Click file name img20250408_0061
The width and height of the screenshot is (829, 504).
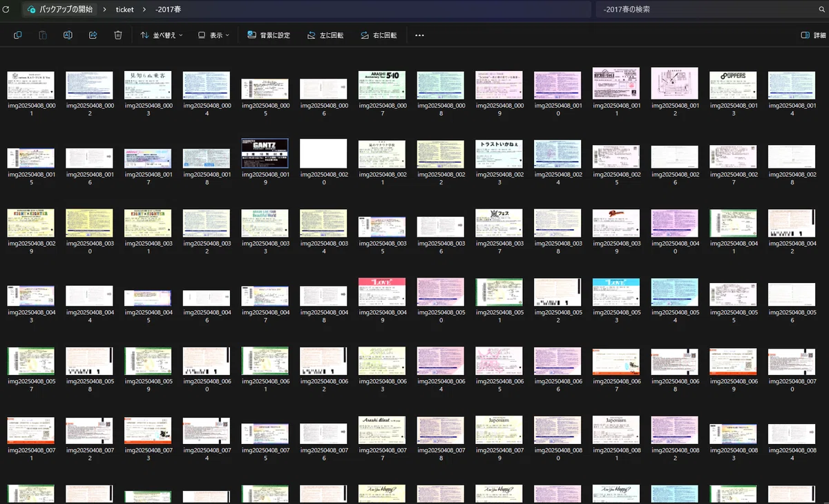265,385
